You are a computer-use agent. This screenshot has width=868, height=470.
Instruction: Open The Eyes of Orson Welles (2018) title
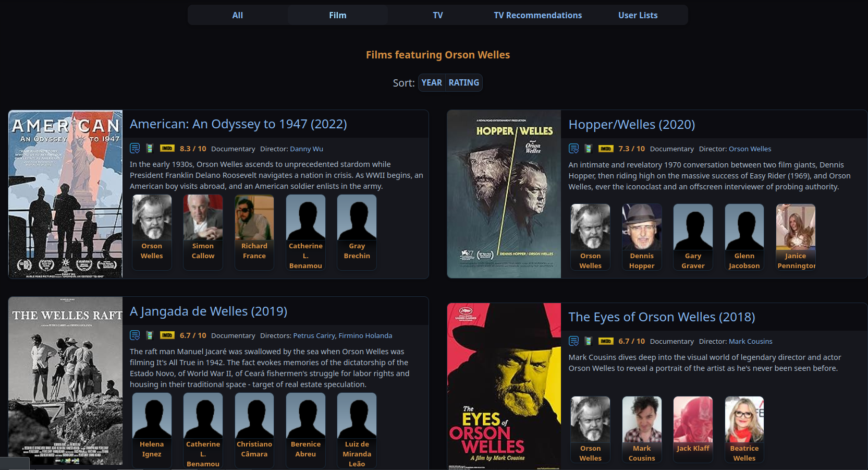click(662, 317)
